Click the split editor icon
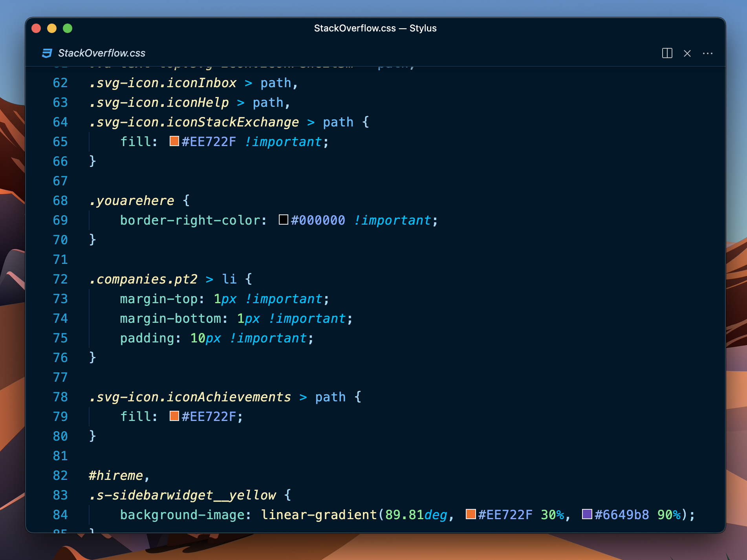 [667, 53]
